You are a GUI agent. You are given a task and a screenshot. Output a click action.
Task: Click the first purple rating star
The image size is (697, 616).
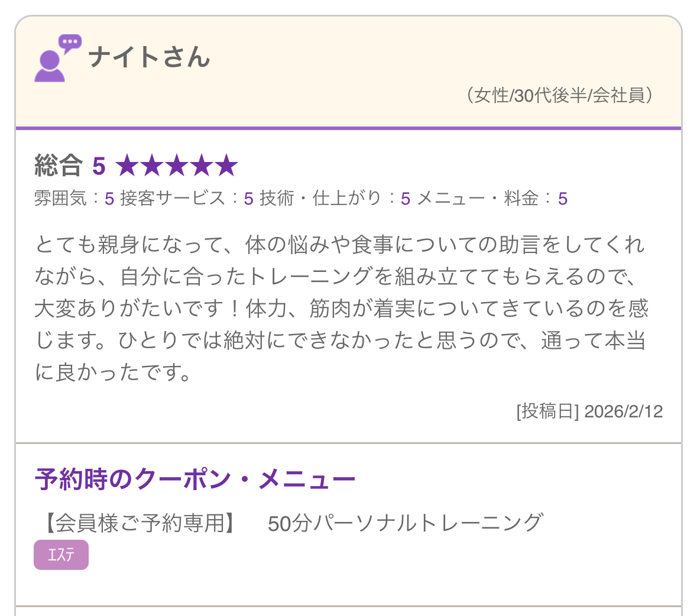click(128, 166)
